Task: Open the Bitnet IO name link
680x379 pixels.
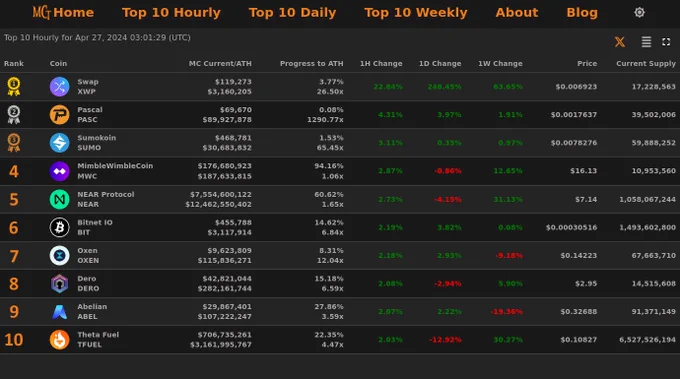Action: click(95, 222)
